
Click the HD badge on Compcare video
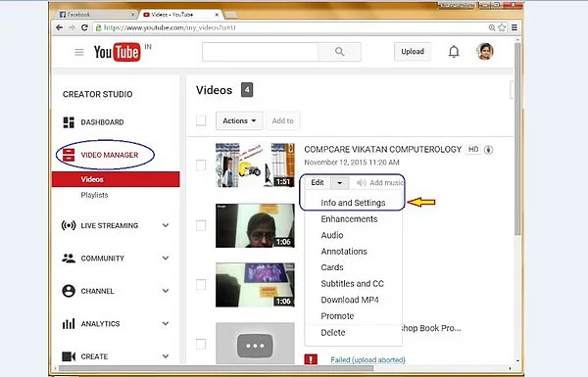pyautogui.click(x=473, y=149)
